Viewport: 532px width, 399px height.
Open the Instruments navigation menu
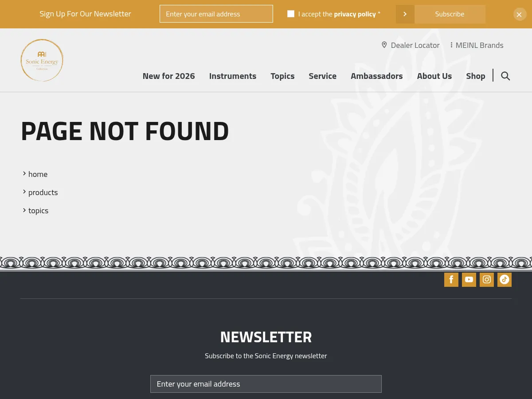pyautogui.click(x=233, y=76)
